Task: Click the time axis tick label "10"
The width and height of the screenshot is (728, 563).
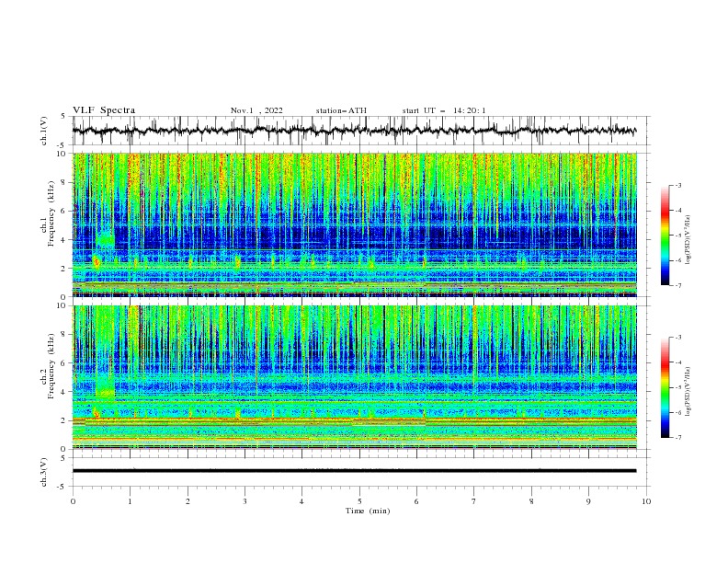Action: pyautogui.click(x=646, y=501)
